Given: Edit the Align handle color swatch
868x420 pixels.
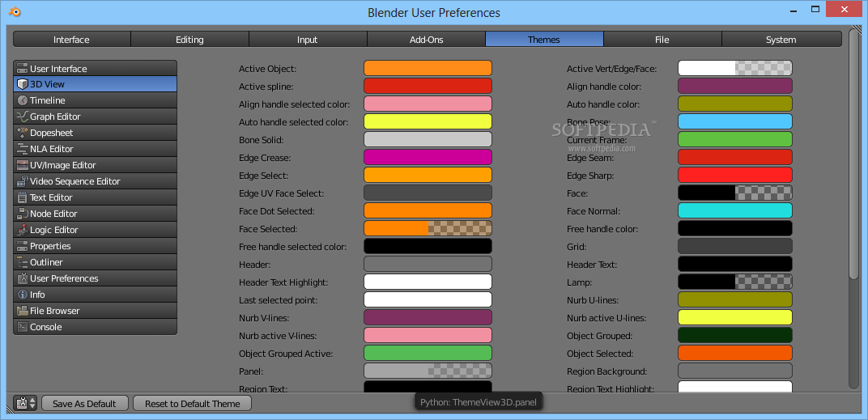Looking at the screenshot, I should [735, 86].
